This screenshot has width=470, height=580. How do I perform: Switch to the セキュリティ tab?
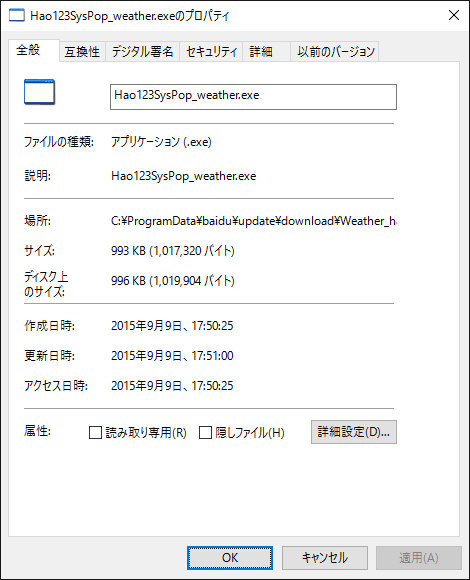[211, 51]
